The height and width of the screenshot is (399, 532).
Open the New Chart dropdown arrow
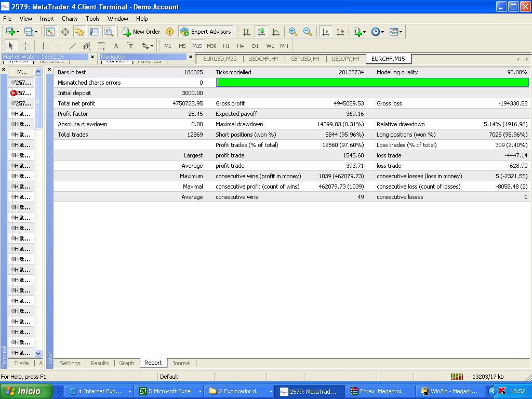(x=19, y=32)
